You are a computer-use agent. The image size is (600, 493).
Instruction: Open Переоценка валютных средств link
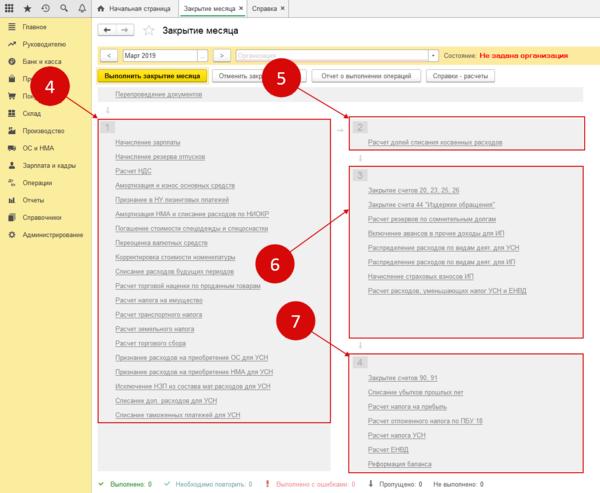pos(161,243)
